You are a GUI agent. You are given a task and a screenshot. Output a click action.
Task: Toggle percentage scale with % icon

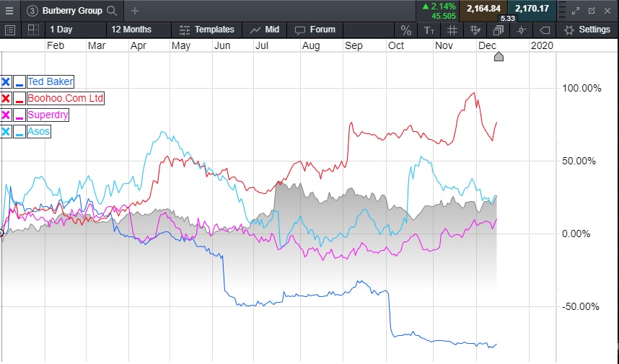[x=406, y=30]
